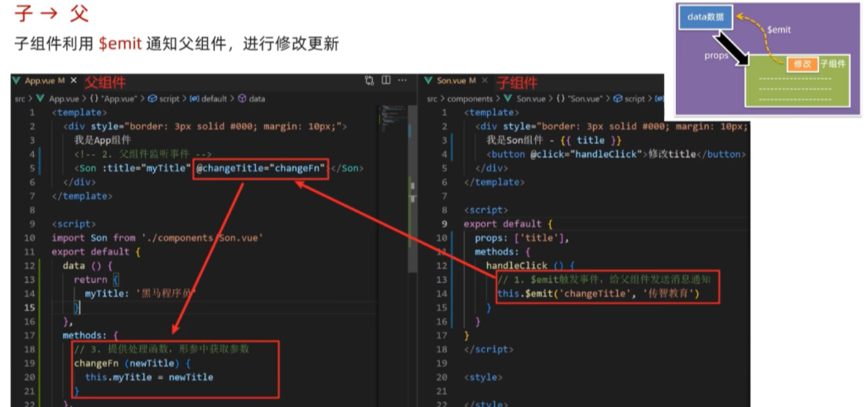Close the App.vue tab
868x407 pixels.
click(74, 81)
